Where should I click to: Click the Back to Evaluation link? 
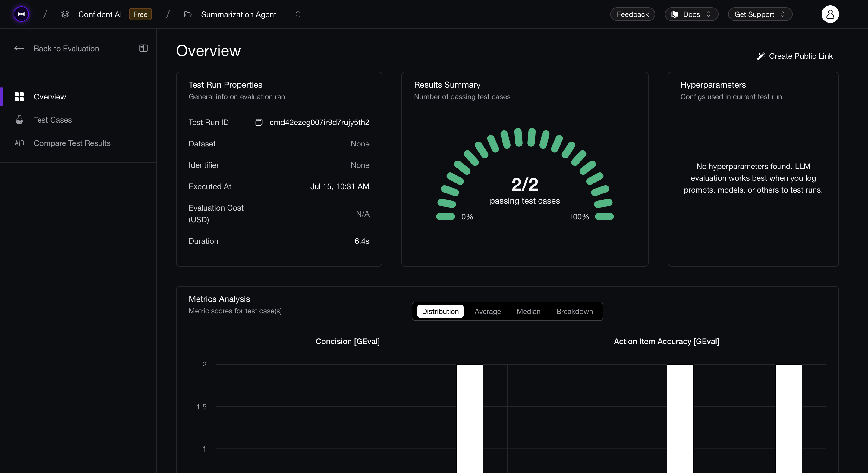click(x=66, y=49)
